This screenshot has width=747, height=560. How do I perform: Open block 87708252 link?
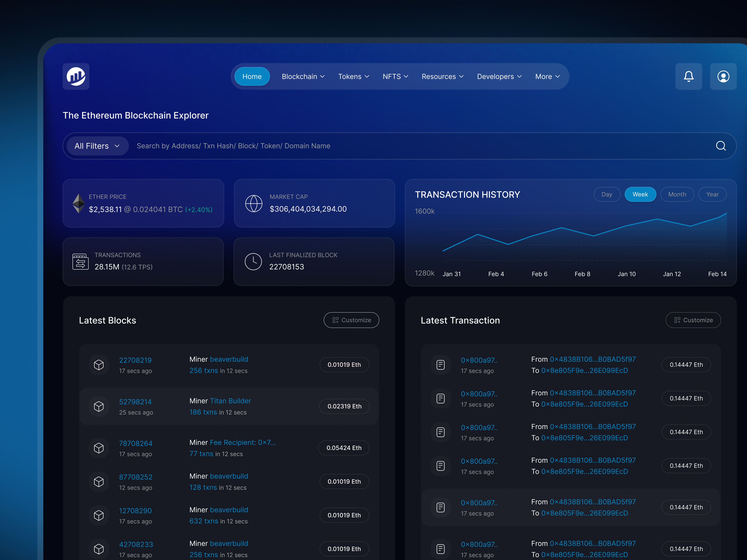point(135,477)
